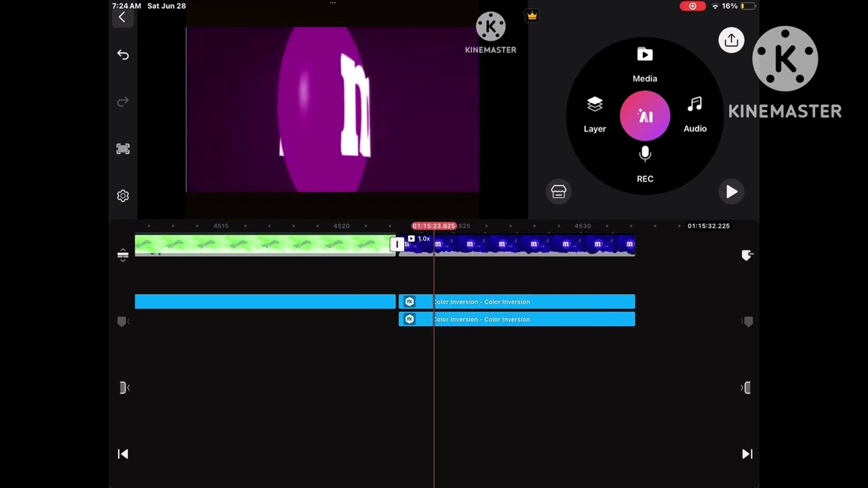Jump to the start of the timeline
This screenshot has height=488, width=868.
123,454
